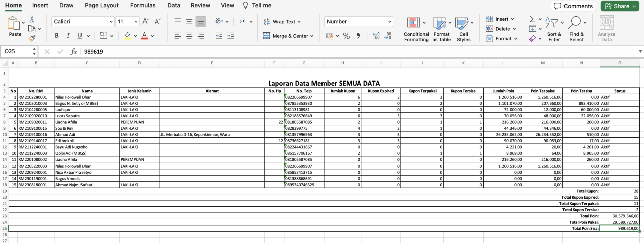Toggle Underline formatting
Viewport: 644px width, 243px height.
[79, 36]
